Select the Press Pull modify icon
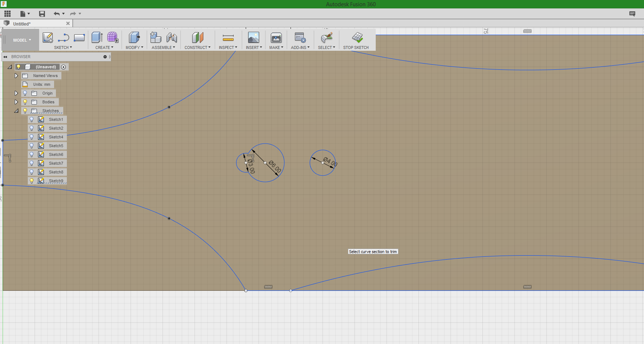The image size is (644, 344). tap(134, 37)
